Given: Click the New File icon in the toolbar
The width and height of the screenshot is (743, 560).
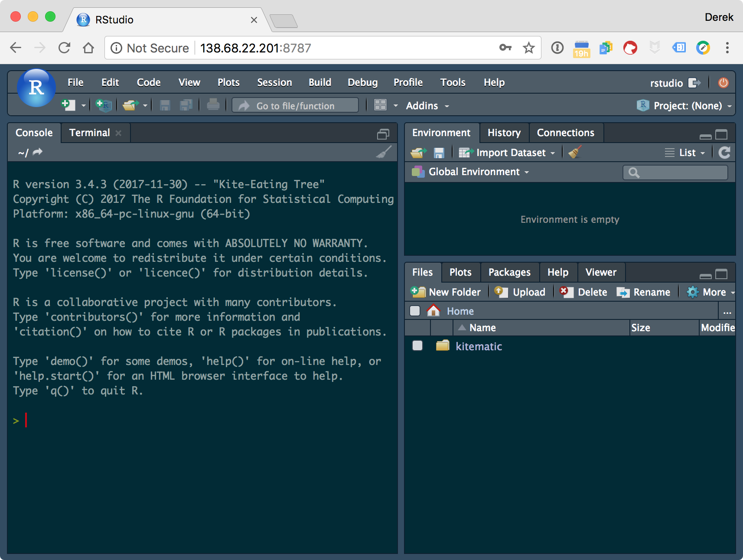Looking at the screenshot, I should 68,105.
